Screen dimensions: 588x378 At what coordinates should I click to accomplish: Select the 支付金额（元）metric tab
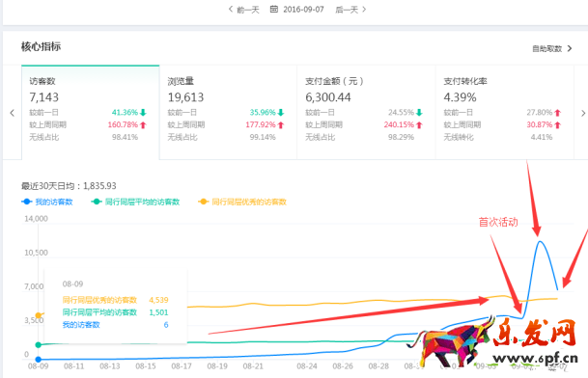[366, 112]
